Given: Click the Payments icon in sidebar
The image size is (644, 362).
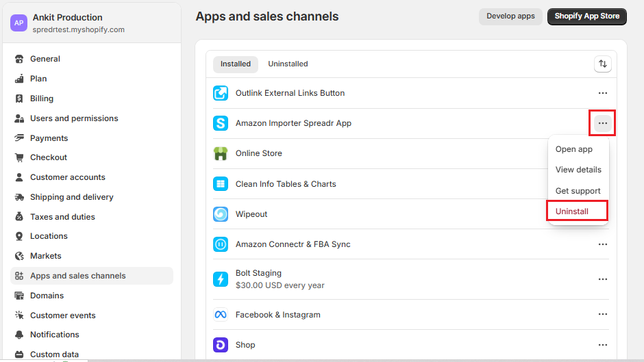Looking at the screenshot, I should click(19, 138).
